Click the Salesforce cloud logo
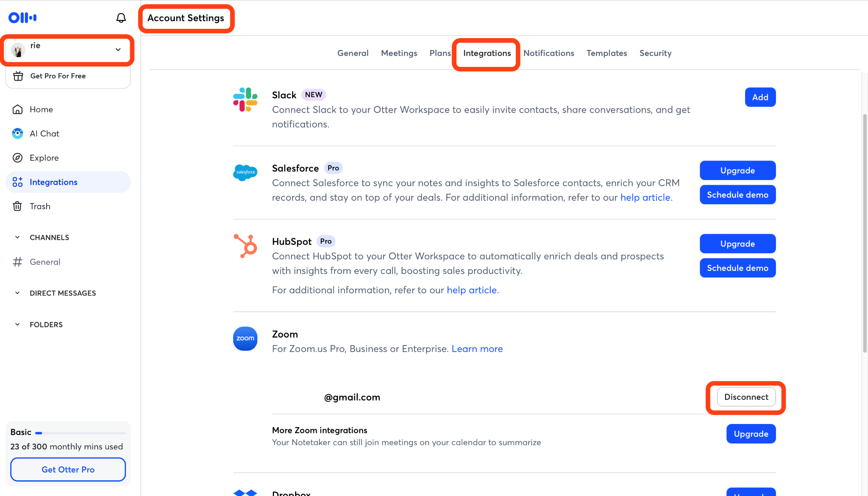The image size is (868, 496). click(245, 172)
